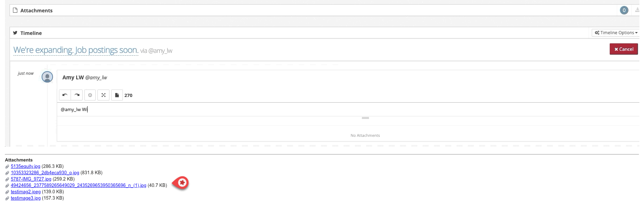Image resolution: width=644 pixels, height=201 pixels.
Task: Open the 5135equity.jpg attachment link
Action: pos(25,166)
